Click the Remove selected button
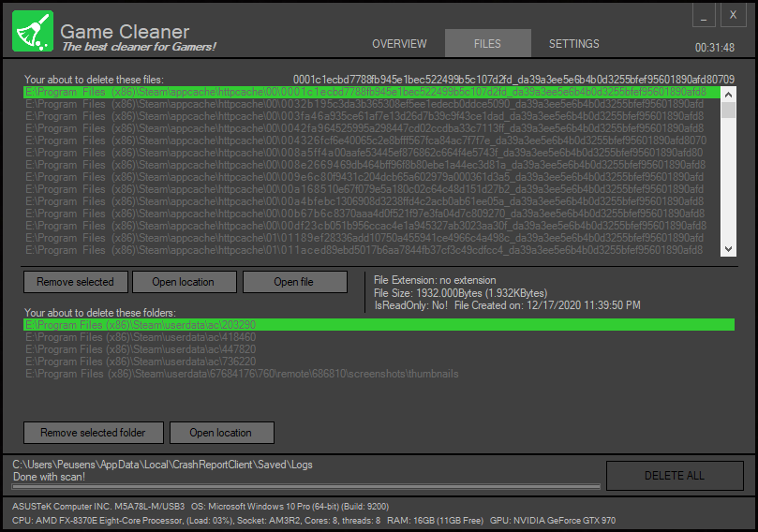Image resolution: width=758 pixels, height=532 pixels. pyautogui.click(x=76, y=282)
